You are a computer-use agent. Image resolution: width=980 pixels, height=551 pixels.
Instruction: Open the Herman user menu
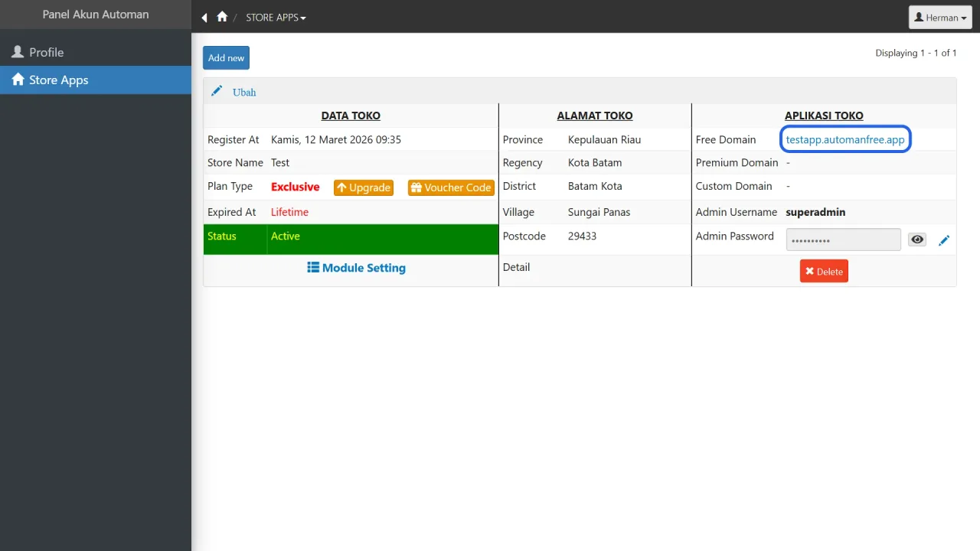(940, 18)
